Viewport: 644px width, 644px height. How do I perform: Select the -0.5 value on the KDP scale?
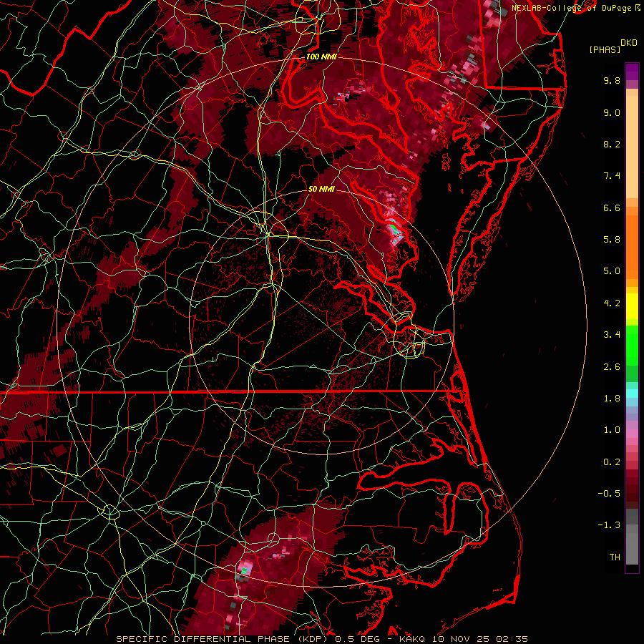[x=609, y=494]
